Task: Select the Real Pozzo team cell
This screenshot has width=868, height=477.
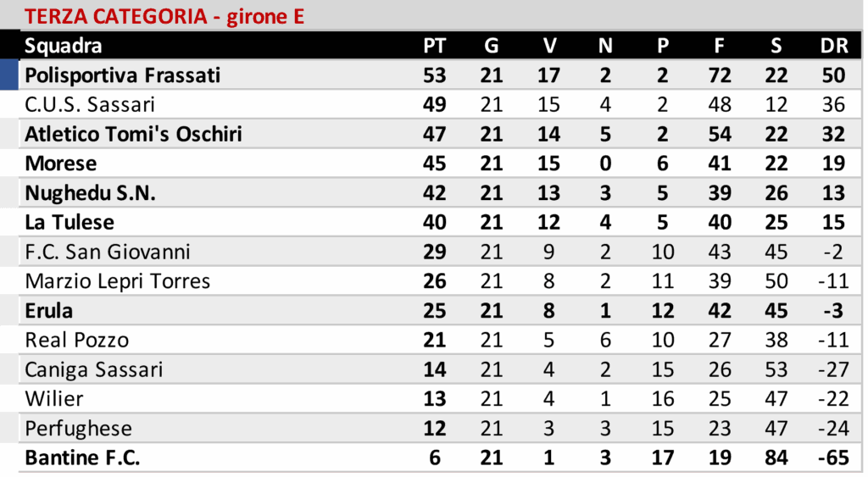Action: [x=77, y=341]
